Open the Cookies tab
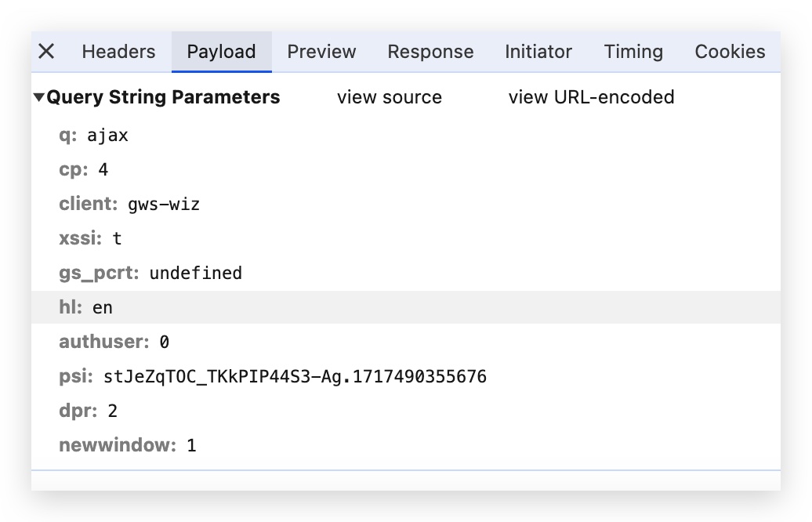812x522 pixels. [730, 52]
